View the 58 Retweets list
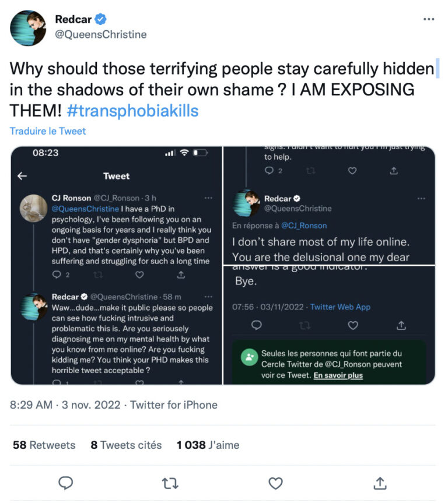The width and height of the screenshot is (448, 503). pos(44,445)
